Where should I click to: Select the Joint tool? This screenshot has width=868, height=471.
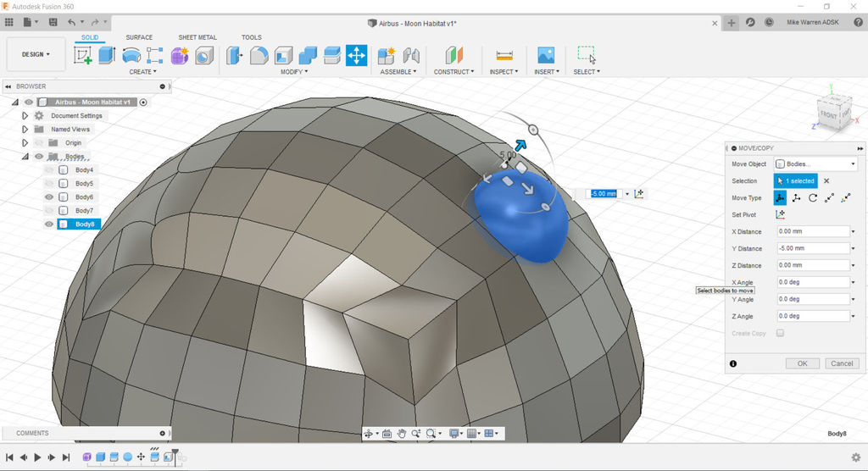coord(411,55)
